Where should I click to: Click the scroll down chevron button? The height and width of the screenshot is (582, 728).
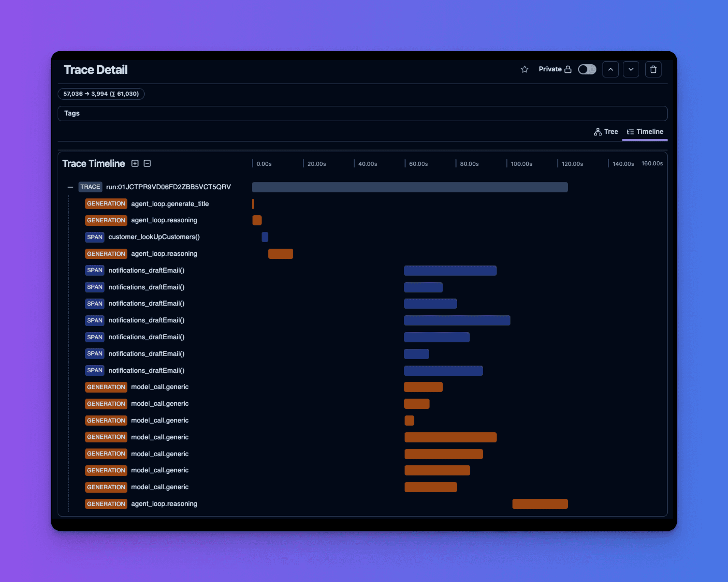coord(631,69)
